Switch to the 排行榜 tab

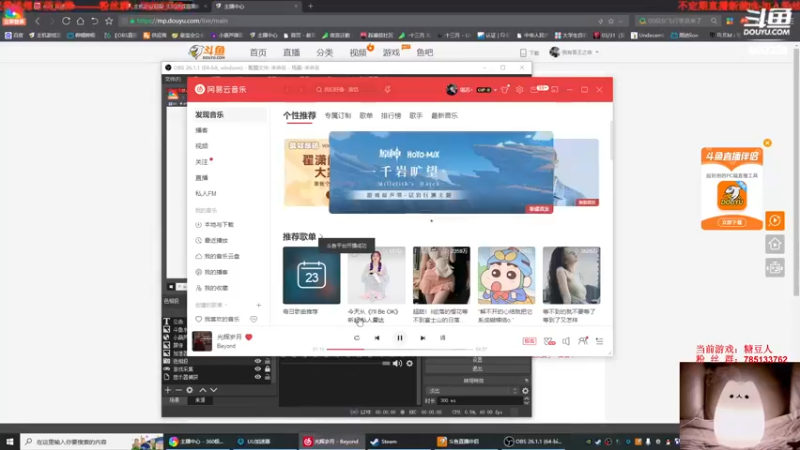391,116
